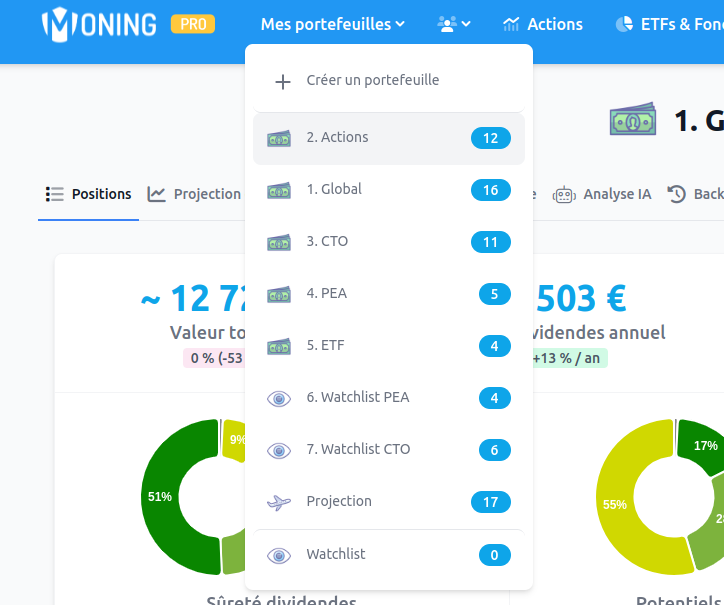Select Créer un portefeuille
Image resolution: width=724 pixels, height=605 pixels.
[389, 81]
